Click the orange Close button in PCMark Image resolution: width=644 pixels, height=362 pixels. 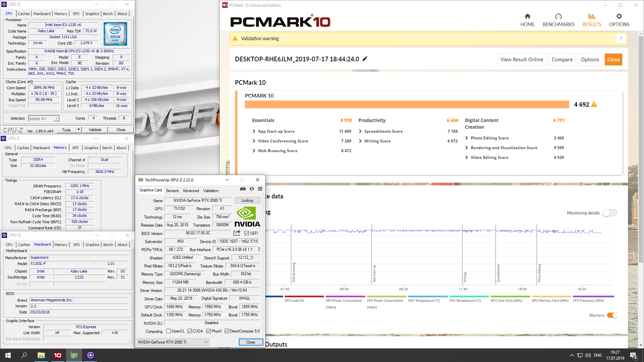tap(613, 59)
